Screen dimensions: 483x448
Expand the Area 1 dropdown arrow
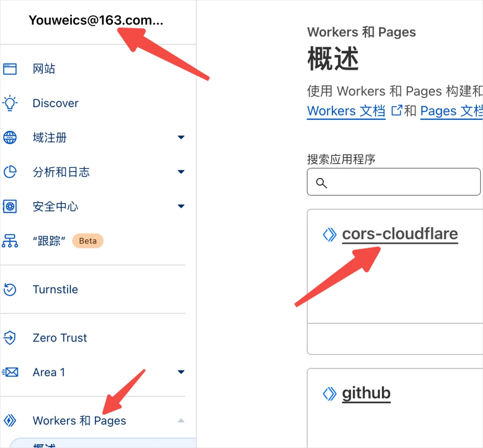tap(181, 372)
